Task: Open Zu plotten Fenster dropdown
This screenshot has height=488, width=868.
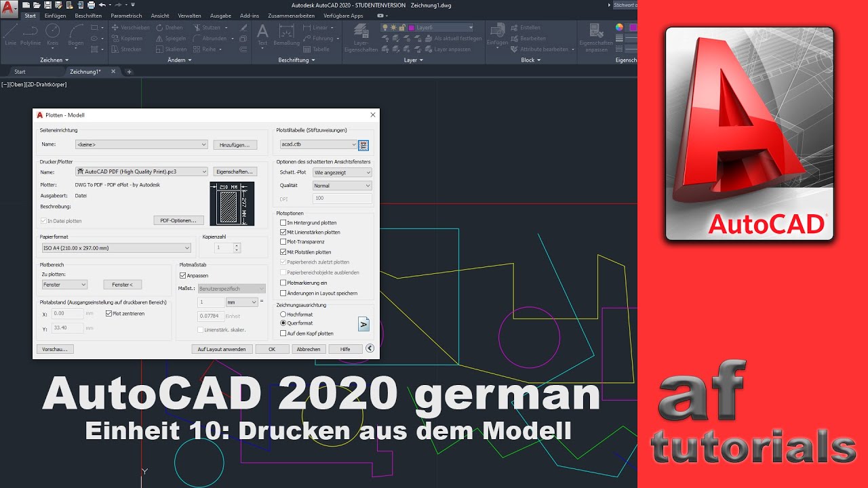Action: click(64, 285)
